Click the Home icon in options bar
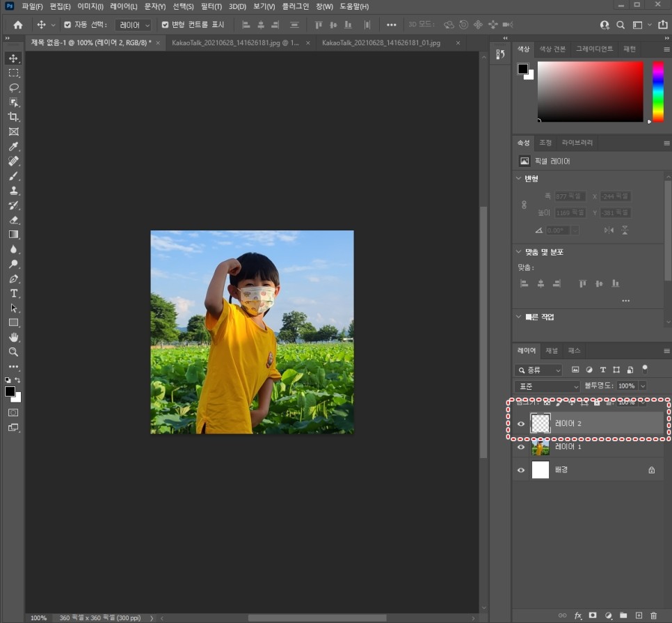This screenshot has width=672, height=623. click(17, 25)
